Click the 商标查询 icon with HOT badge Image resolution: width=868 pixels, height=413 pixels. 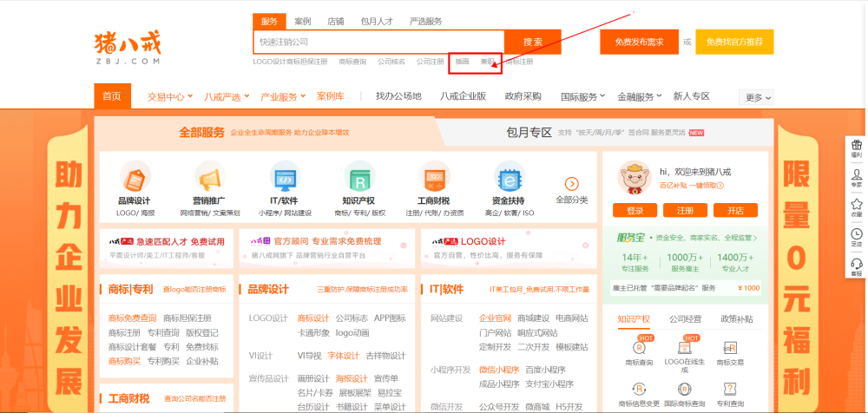pos(640,348)
